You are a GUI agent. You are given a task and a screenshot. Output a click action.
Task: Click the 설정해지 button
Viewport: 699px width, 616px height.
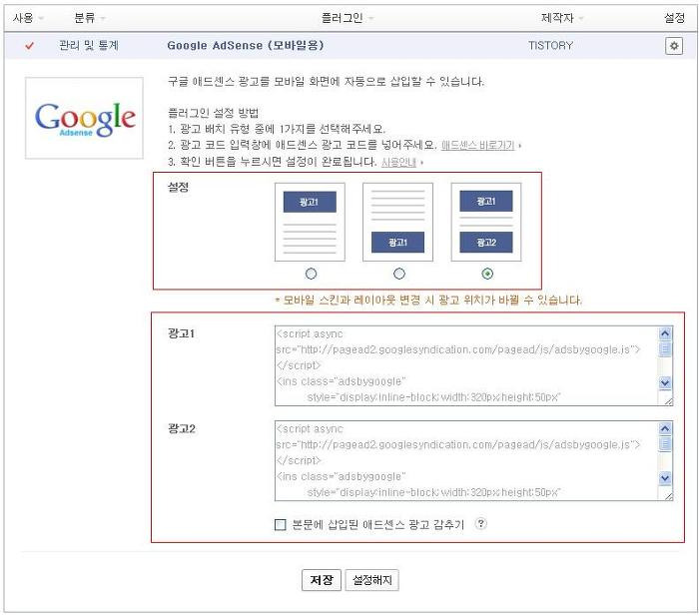coord(371,580)
